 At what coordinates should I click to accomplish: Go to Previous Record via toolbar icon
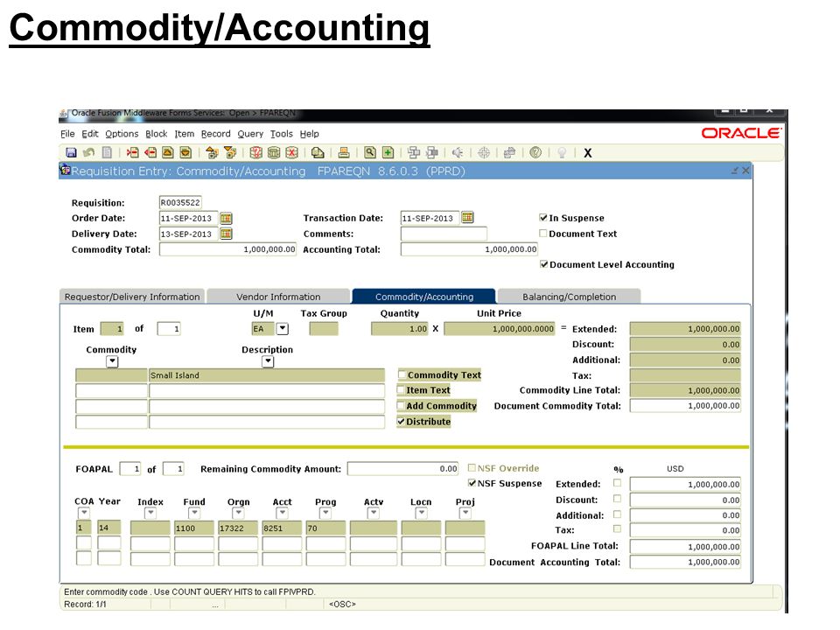(168, 152)
